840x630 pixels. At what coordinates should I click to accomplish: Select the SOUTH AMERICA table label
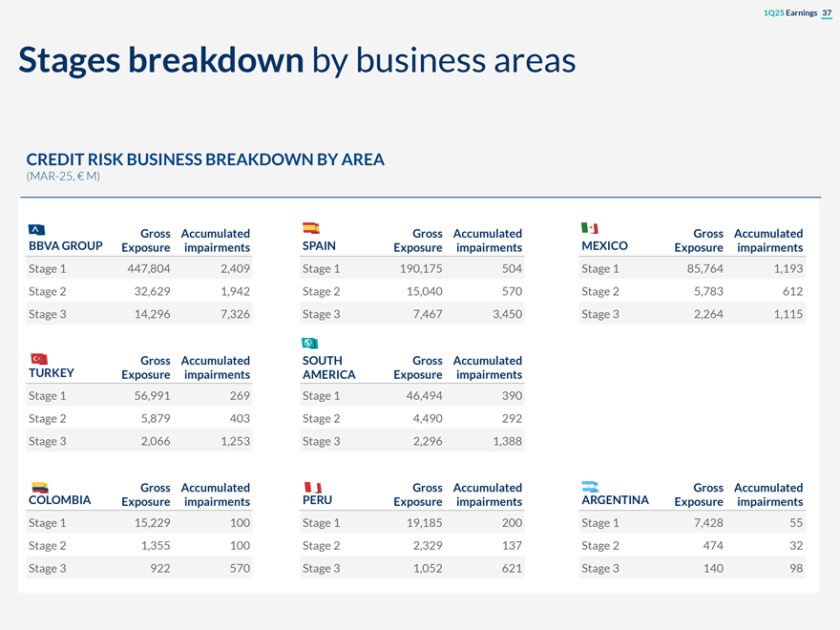[329, 367]
